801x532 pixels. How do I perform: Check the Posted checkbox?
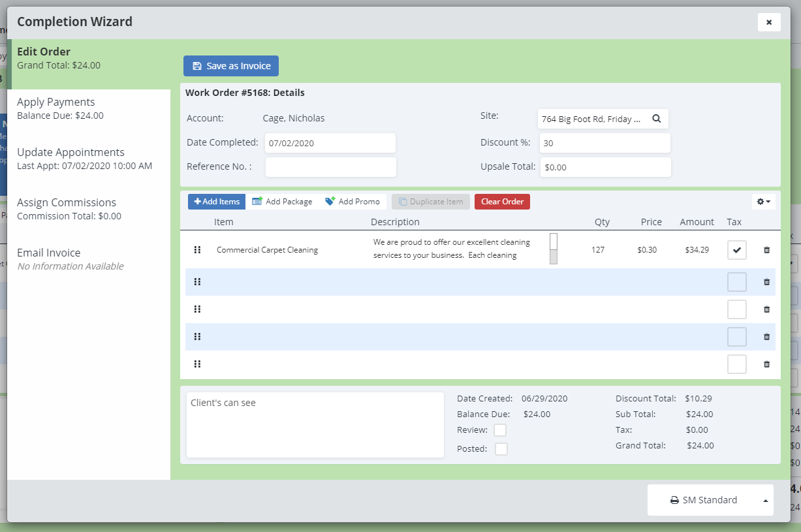coord(501,449)
